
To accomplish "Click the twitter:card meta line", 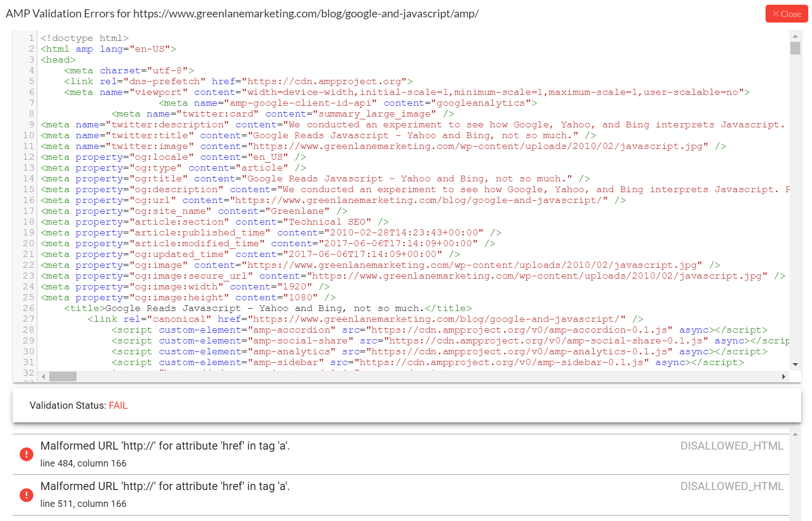I will click(283, 114).
